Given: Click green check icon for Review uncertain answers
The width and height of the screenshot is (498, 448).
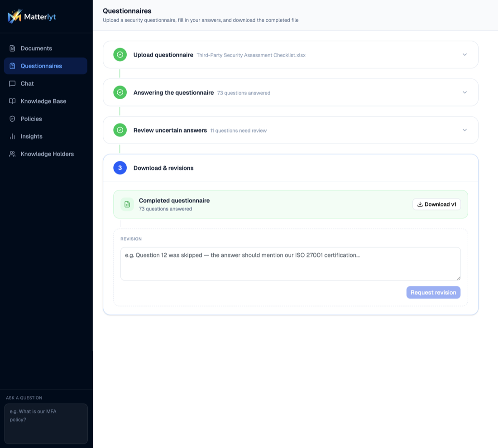Looking at the screenshot, I should click(x=120, y=130).
